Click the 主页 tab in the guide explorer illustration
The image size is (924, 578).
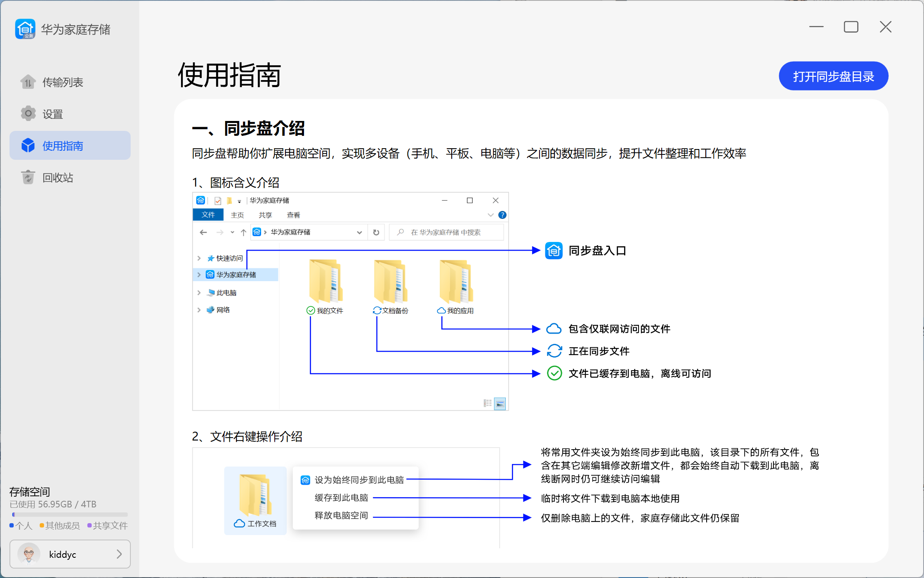[237, 215]
